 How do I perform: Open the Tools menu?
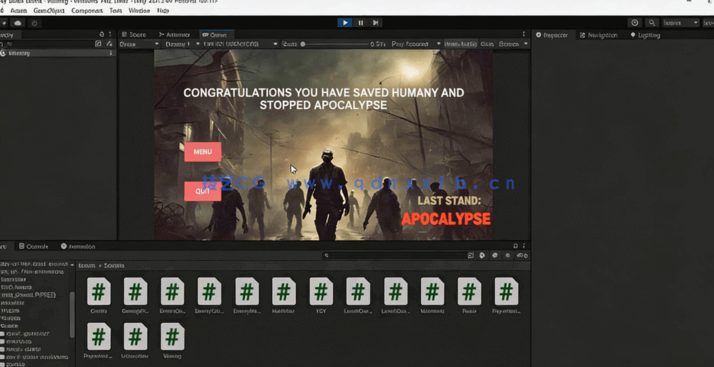click(x=116, y=10)
